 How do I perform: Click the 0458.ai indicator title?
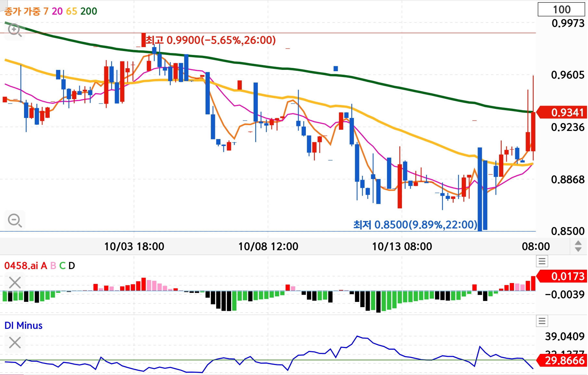[x=21, y=266]
